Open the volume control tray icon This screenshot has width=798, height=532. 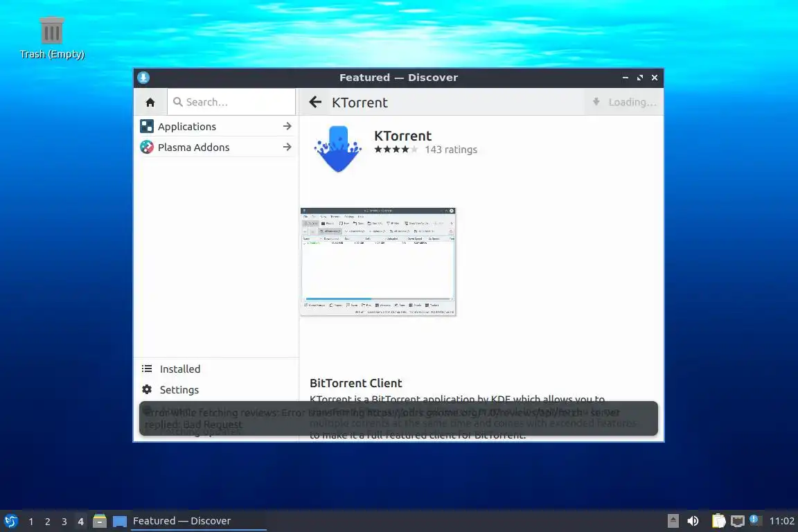tap(693, 521)
